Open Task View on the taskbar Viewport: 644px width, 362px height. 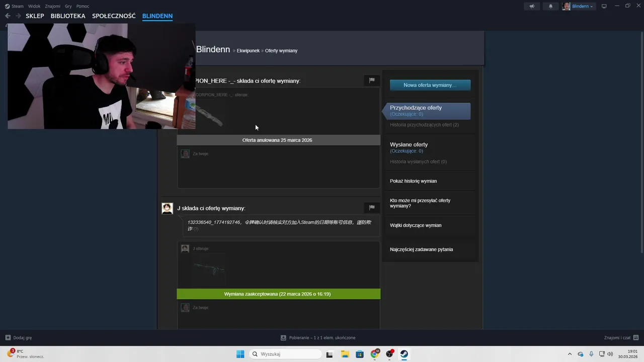(330, 354)
